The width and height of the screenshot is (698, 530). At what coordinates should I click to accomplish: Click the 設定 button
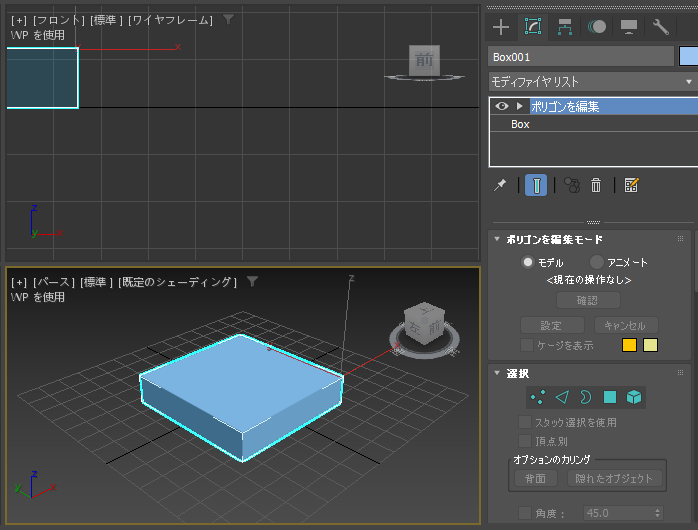click(x=552, y=325)
